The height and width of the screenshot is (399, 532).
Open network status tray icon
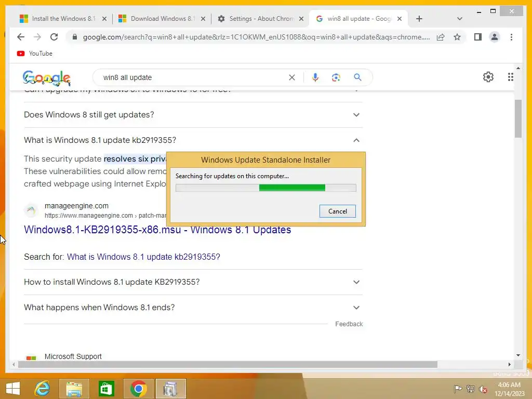pos(471,389)
